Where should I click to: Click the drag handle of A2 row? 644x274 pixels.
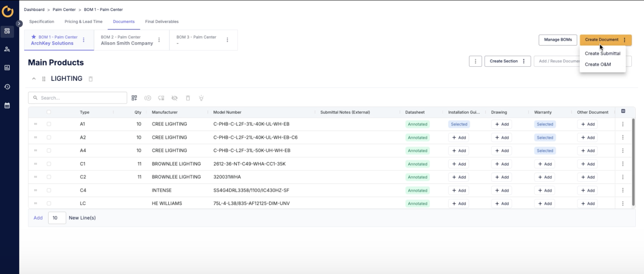pyautogui.click(x=36, y=137)
